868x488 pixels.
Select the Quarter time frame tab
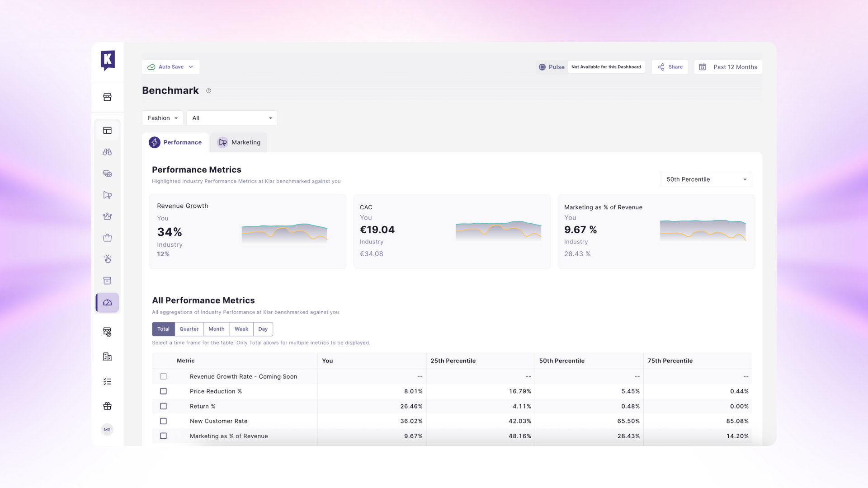(189, 329)
